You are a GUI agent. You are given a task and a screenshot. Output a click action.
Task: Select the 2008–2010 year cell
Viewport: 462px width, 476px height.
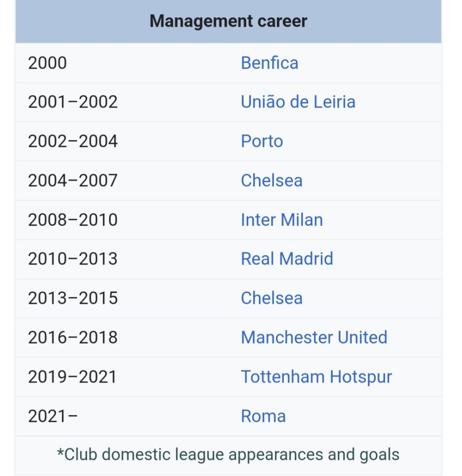pos(73,220)
